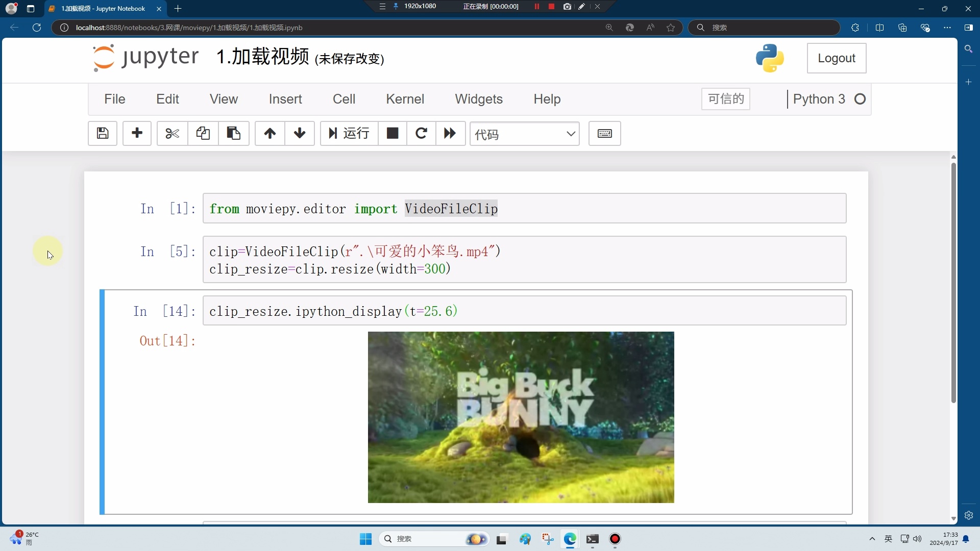980x551 pixels.
Task: Paste cells below icon
Action: [x=234, y=134]
